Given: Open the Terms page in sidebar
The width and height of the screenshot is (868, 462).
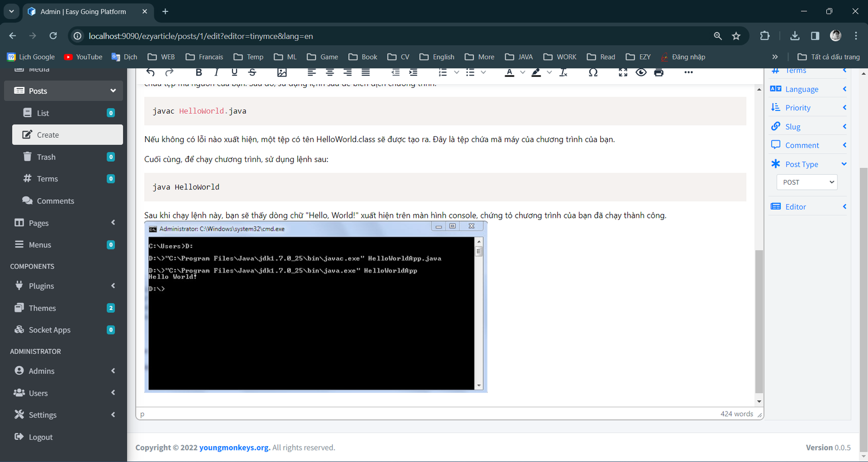Looking at the screenshot, I should [67, 179].
